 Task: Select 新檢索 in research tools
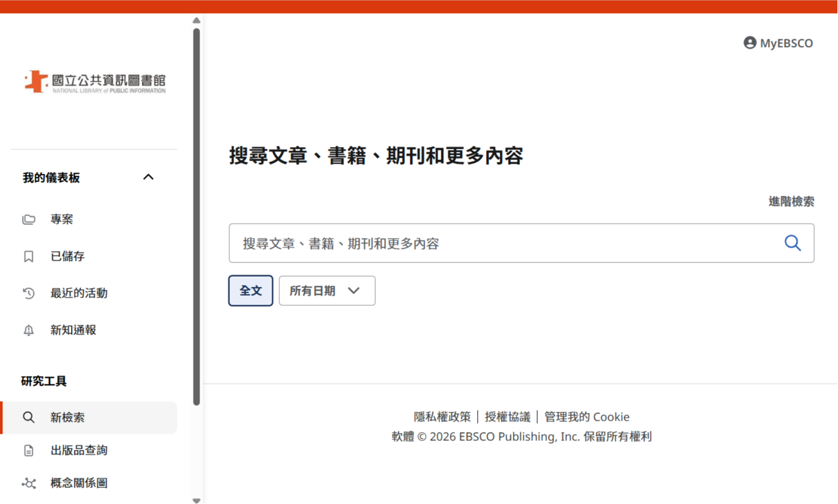pyautogui.click(x=89, y=418)
